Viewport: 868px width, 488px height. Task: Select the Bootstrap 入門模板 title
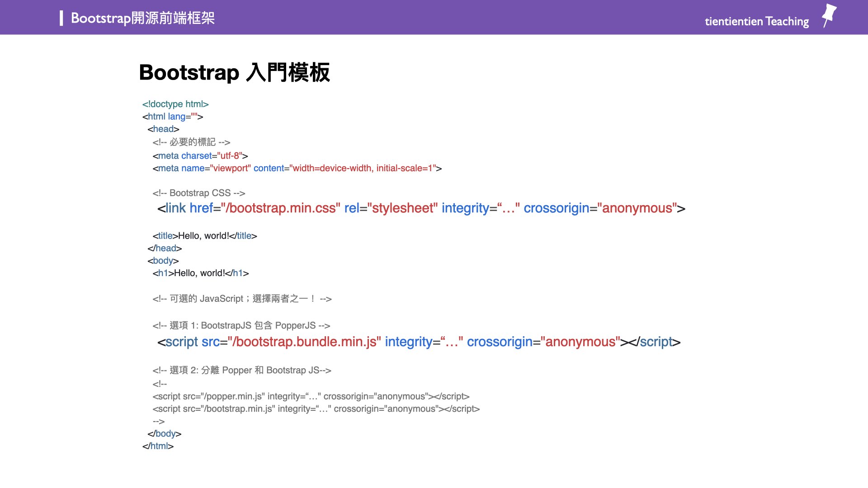235,72
